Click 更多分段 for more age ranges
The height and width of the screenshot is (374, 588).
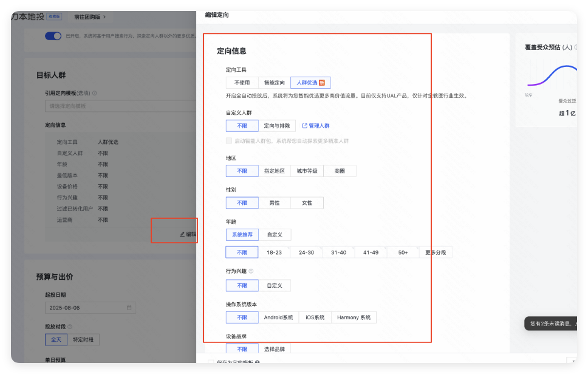436,252
